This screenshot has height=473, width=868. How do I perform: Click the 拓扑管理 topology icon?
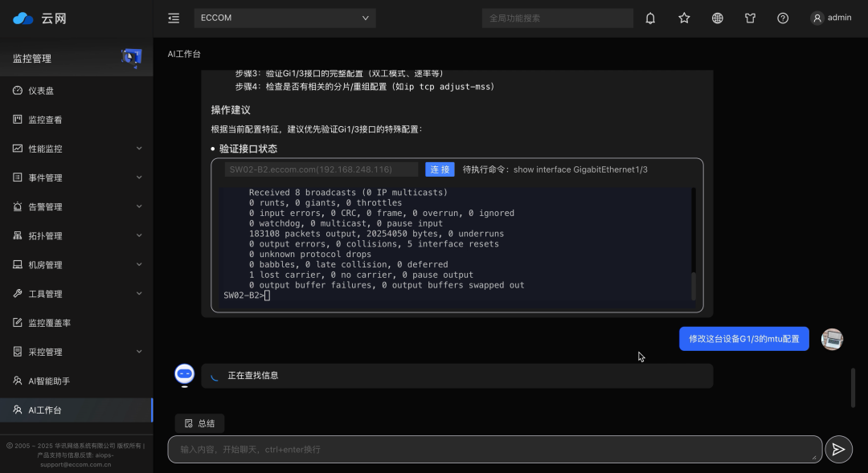[x=18, y=235]
